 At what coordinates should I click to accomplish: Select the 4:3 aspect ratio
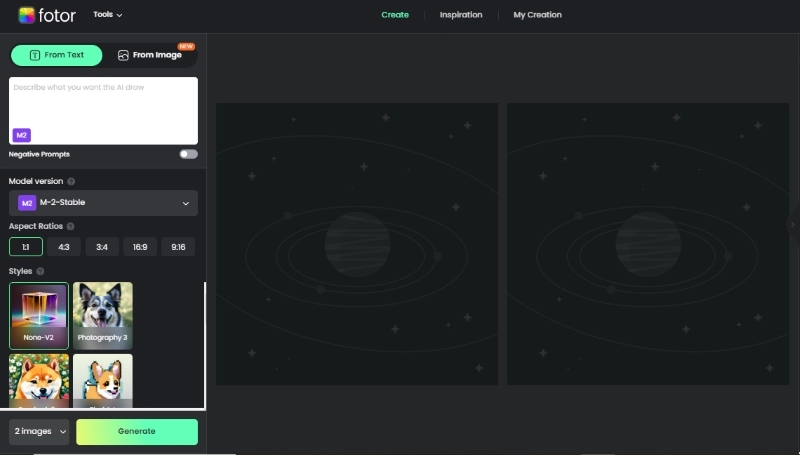64,247
